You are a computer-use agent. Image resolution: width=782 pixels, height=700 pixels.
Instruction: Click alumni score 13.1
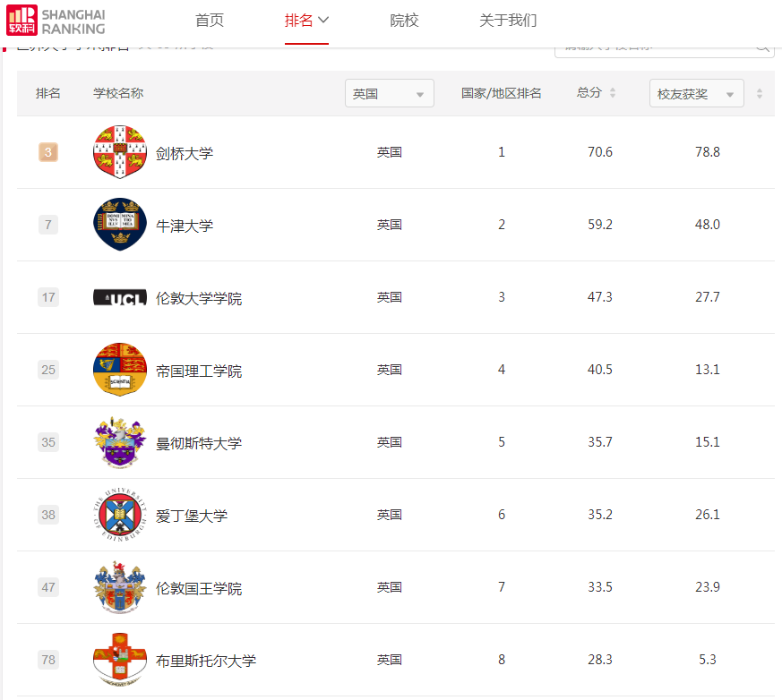click(708, 370)
